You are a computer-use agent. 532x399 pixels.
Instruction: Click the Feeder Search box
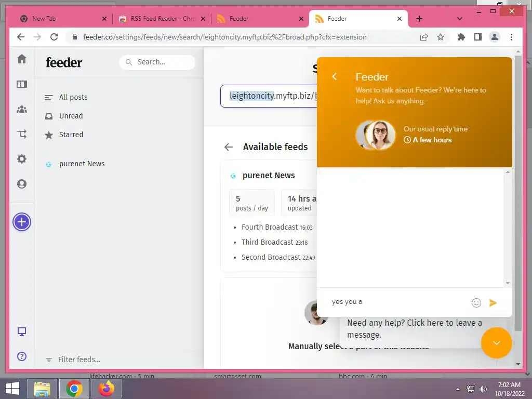point(157,62)
